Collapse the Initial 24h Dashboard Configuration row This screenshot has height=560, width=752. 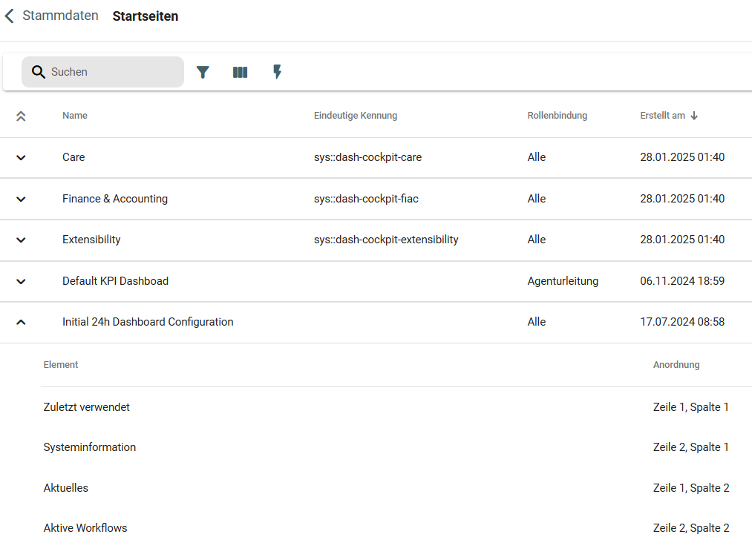click(21, 322)
